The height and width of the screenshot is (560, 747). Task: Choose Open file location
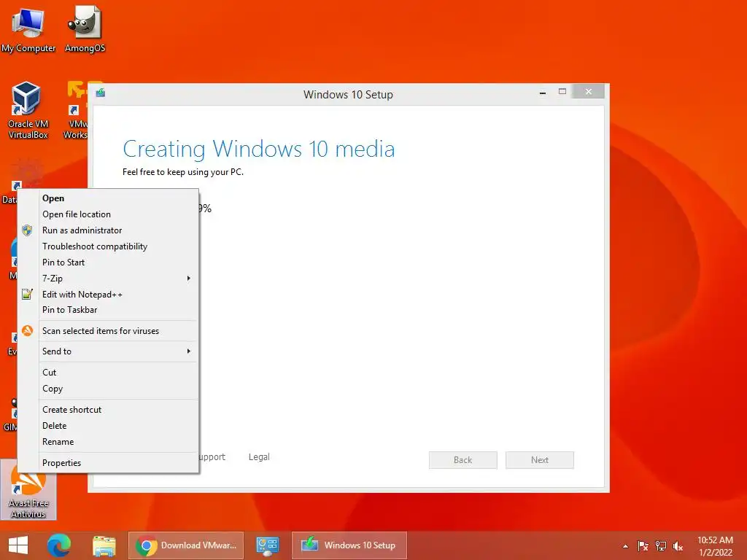(x=108, y=214)
